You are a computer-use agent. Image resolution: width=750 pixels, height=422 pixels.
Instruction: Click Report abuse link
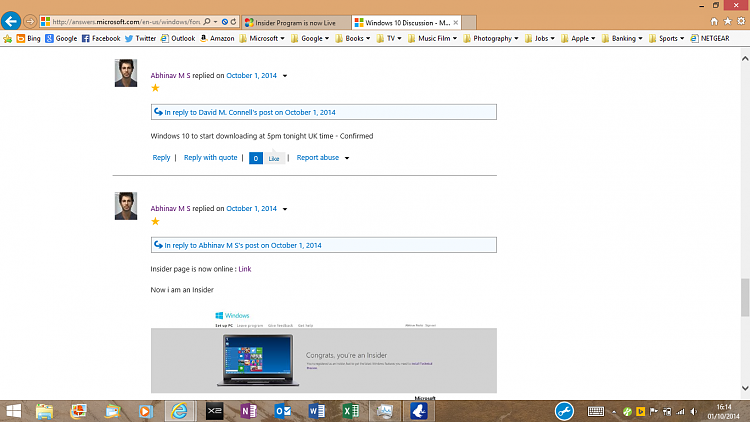click(x=318, y=157)
